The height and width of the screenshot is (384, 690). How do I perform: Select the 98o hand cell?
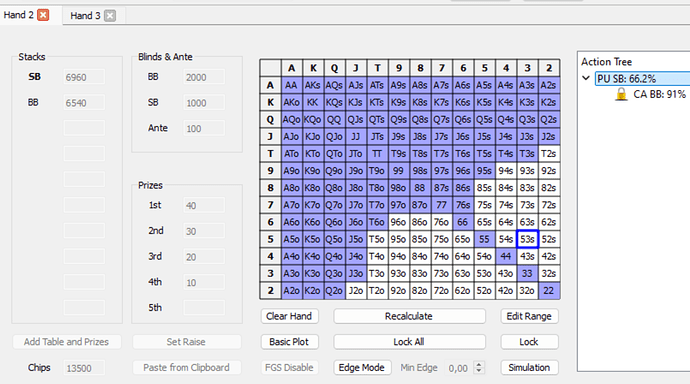point(399,188)
